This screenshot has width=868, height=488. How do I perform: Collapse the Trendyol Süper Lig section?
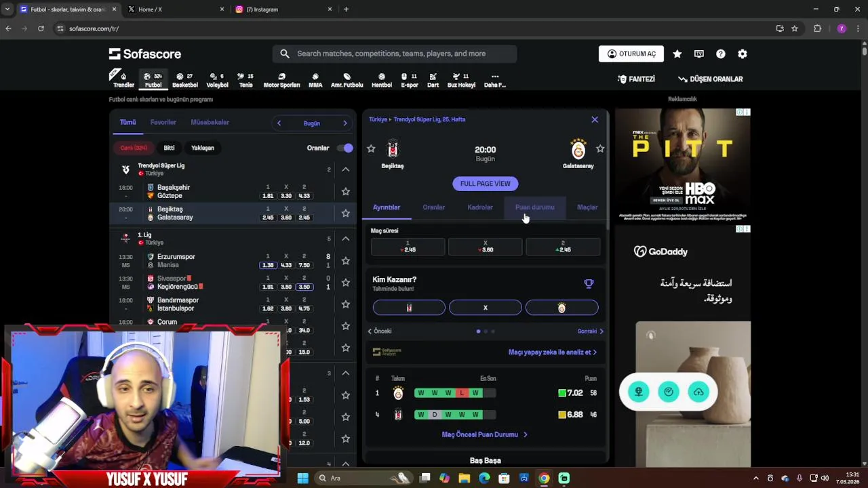click(x=345, y=169)
